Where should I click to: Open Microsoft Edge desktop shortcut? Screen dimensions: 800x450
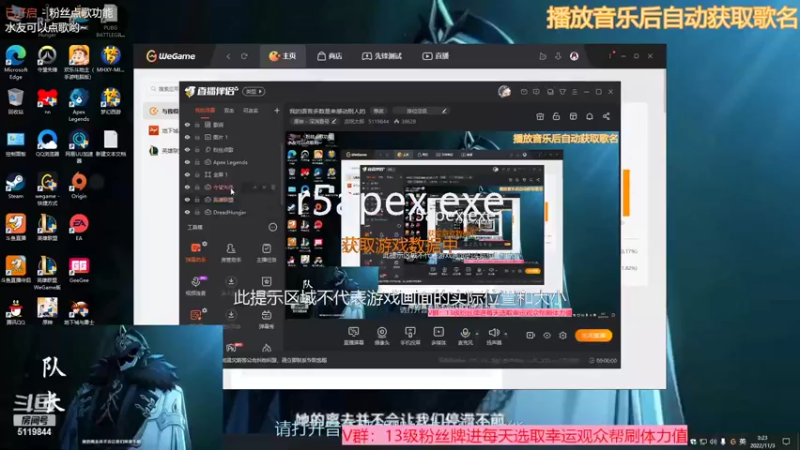pos(16,61)
